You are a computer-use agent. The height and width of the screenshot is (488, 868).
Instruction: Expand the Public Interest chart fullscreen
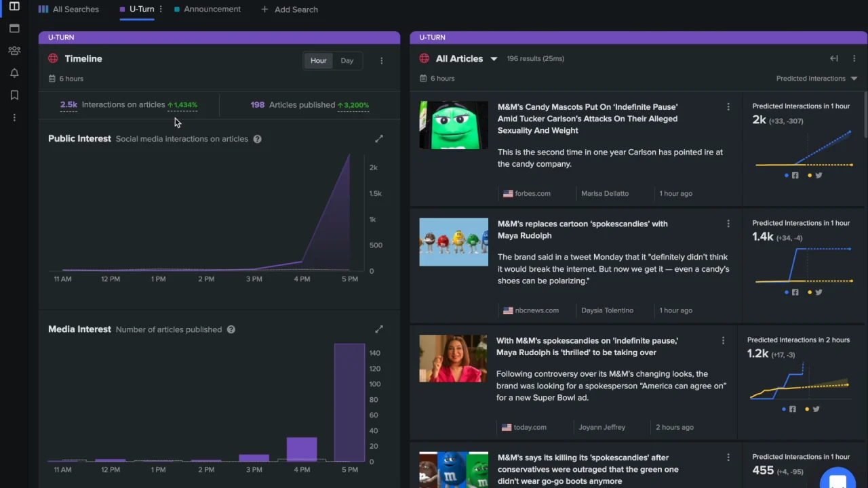coord(379,139)
